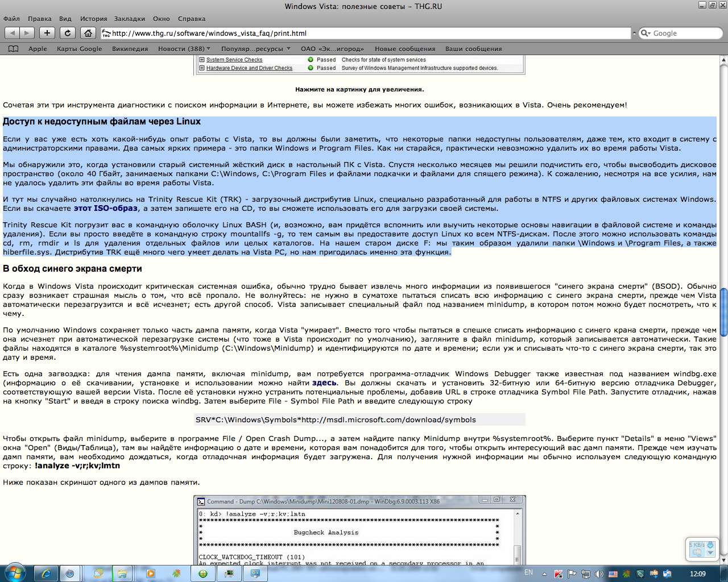Open the Action Center flag tray icon
The height and width of the screenshot is (582, 728).
click(572, 574)
